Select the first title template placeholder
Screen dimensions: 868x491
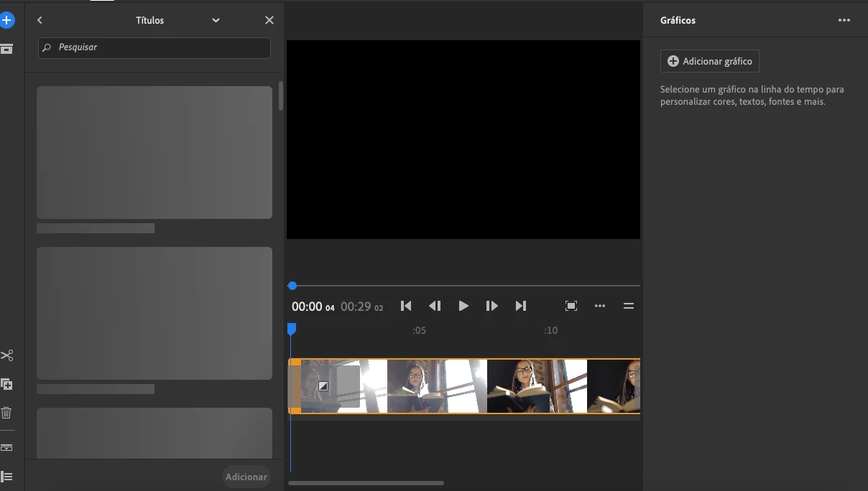[154, 152]
